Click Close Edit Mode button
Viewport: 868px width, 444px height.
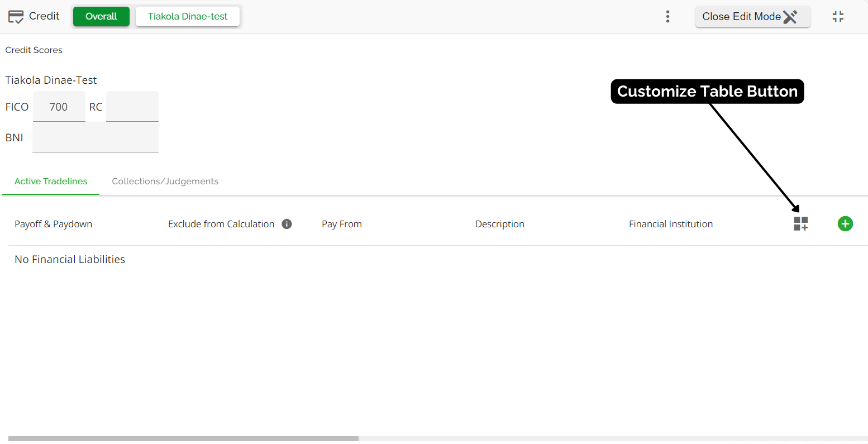[752, 17]
